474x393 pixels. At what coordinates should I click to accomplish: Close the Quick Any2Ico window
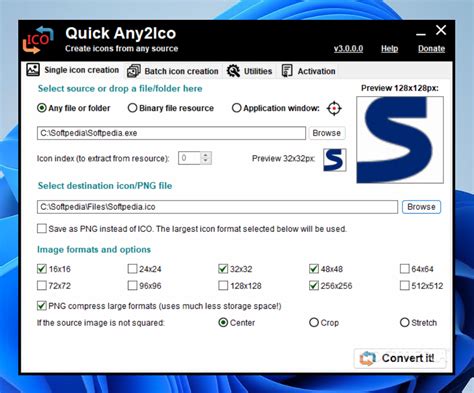[x=441, y=30]
